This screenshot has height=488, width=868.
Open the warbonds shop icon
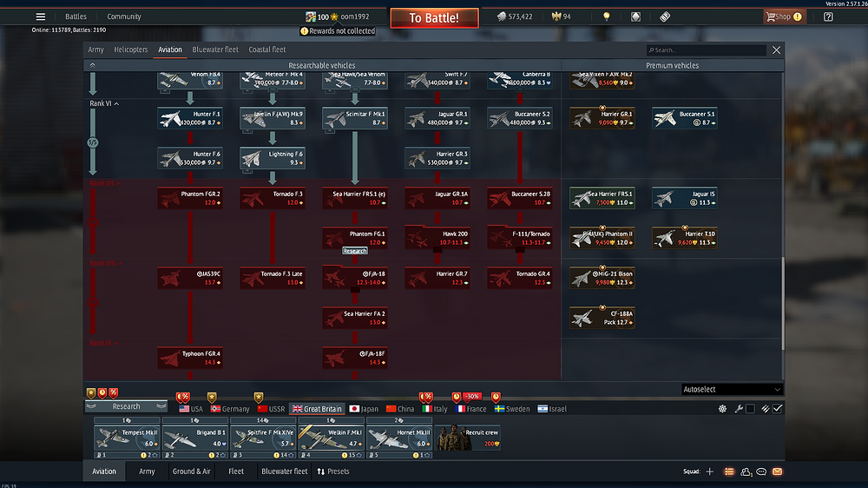(635, 16)
